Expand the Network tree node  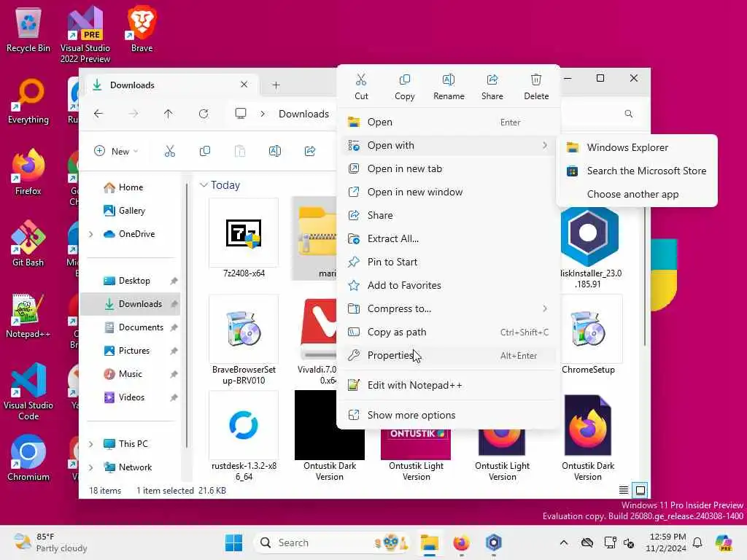click(91, 467)
